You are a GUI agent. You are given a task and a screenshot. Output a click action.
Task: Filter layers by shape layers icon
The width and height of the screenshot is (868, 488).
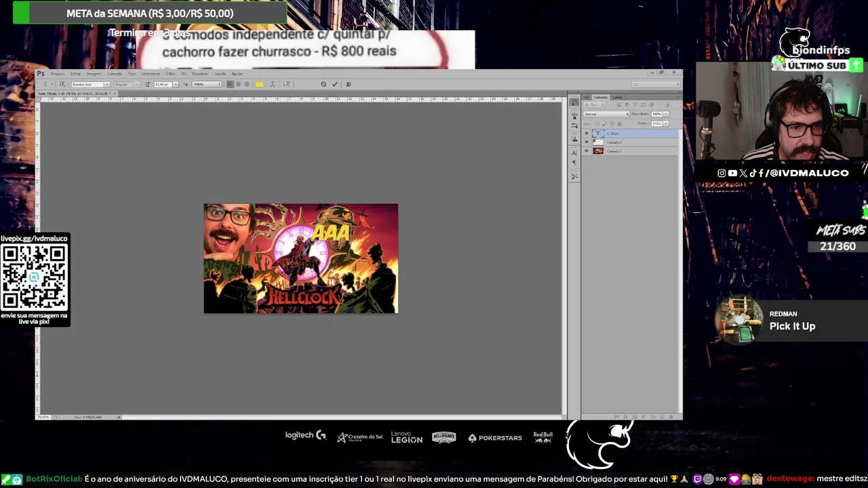(644, 104)
